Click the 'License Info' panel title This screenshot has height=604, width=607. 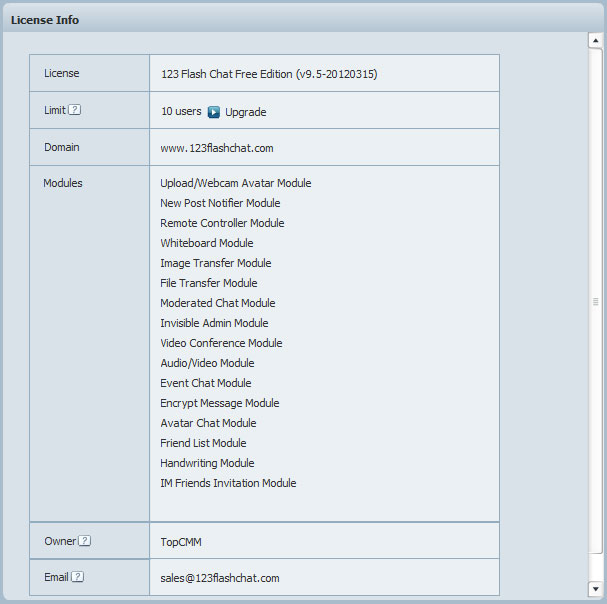point(45,20)
